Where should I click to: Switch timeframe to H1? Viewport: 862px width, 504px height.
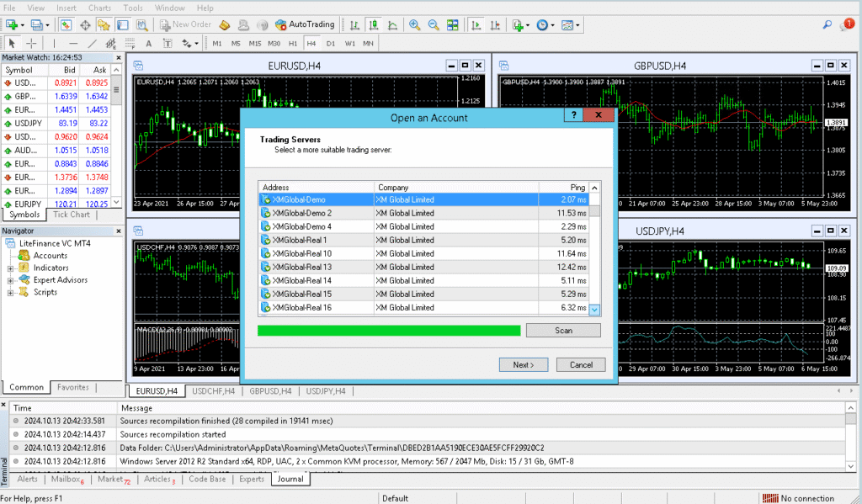click(x=292, y=44)
